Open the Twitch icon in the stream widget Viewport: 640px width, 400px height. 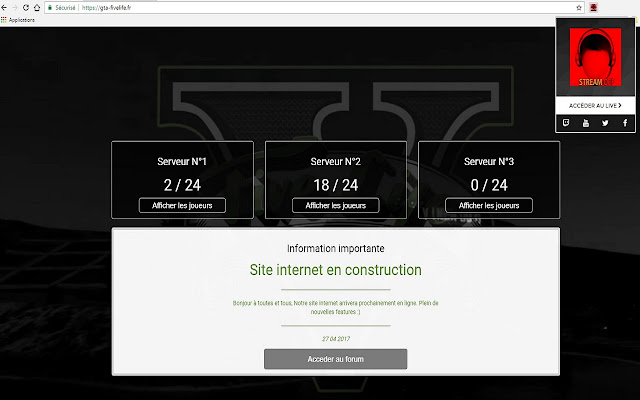(566, 123)
